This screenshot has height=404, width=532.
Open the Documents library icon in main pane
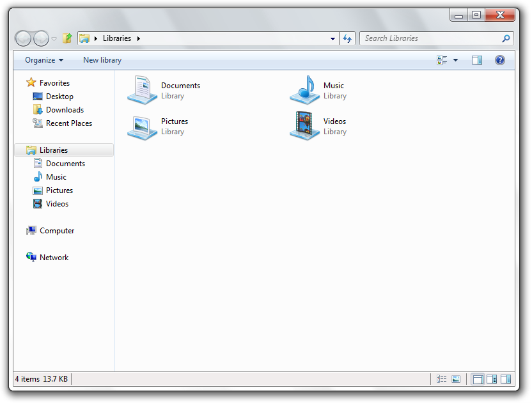pyautogui.click(x=142, y=89)
